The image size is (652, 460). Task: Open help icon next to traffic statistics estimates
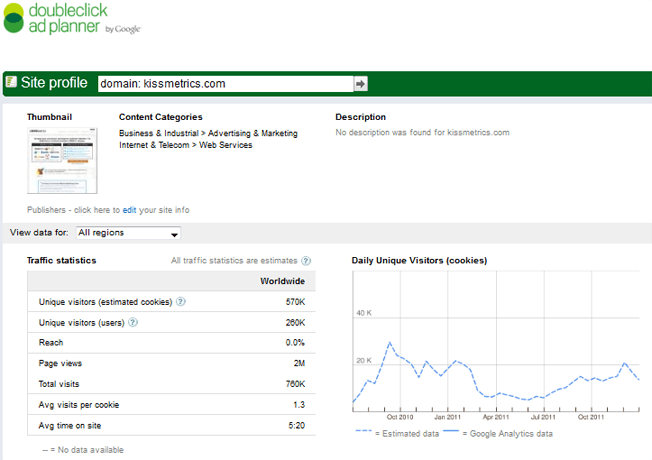point(306,261)
